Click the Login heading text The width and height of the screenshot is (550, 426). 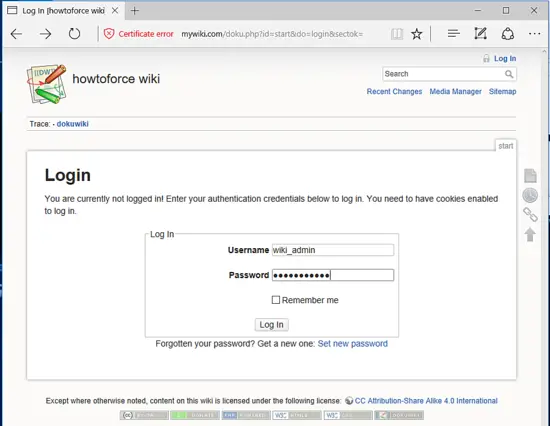coord(68,175)
